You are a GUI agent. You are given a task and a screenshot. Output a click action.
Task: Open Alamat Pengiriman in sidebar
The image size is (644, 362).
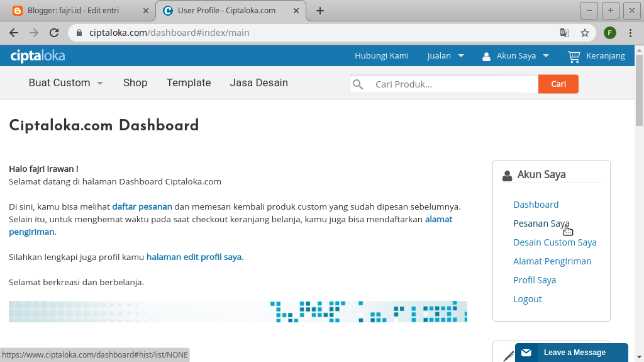552,261
